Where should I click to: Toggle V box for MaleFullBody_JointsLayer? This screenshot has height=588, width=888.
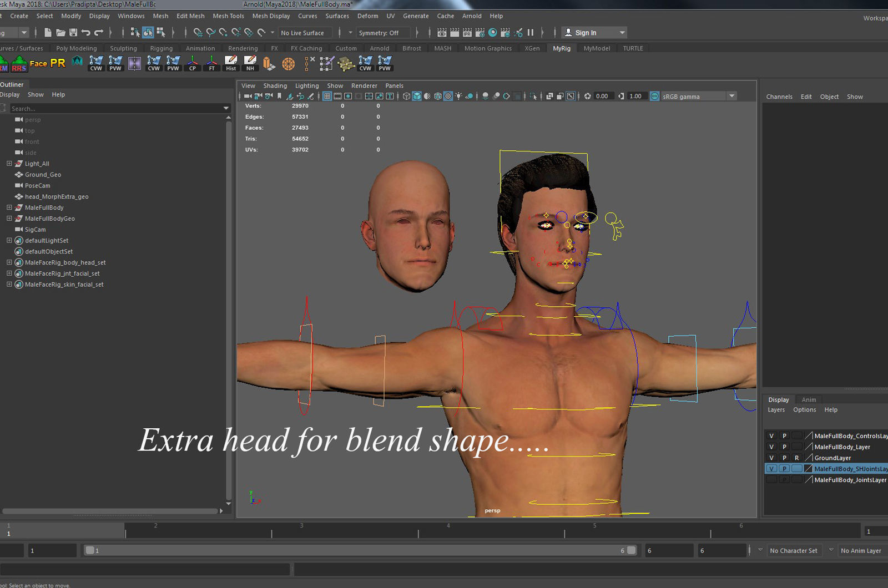tap(771, 480)
